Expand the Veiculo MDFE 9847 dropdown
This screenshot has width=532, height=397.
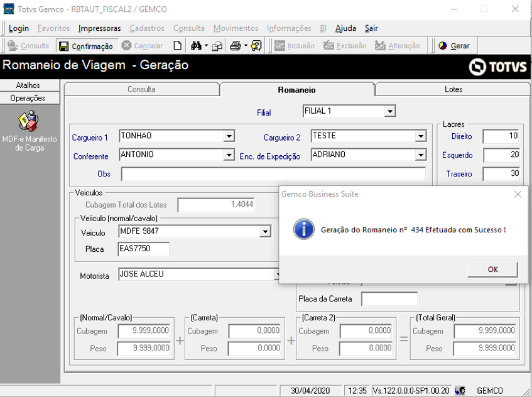coord(265,232)
